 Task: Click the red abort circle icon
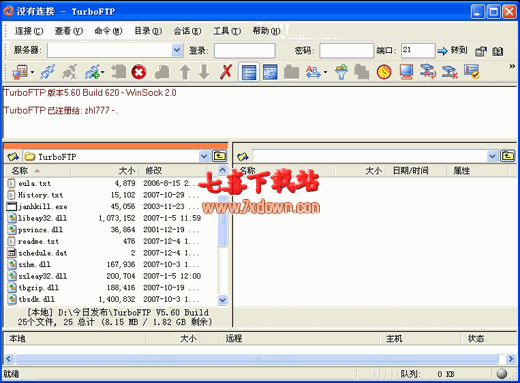pyautogui.click(x=139, y=72)
